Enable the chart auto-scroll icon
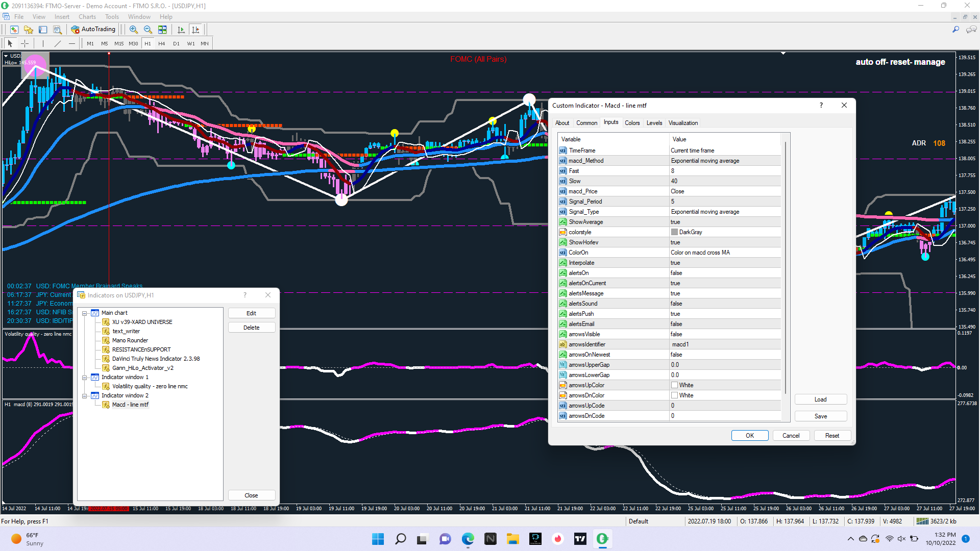This screenshot has height=551, width=980. pos(181,30)
